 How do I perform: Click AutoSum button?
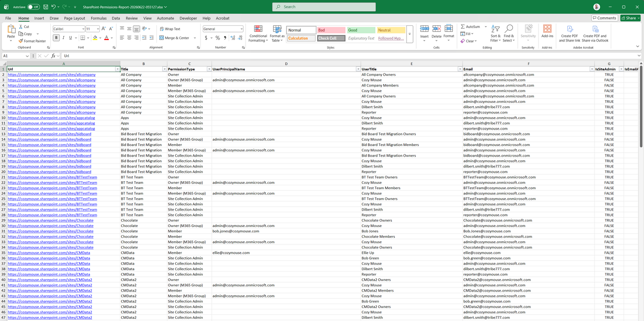[x=470, y=27]
